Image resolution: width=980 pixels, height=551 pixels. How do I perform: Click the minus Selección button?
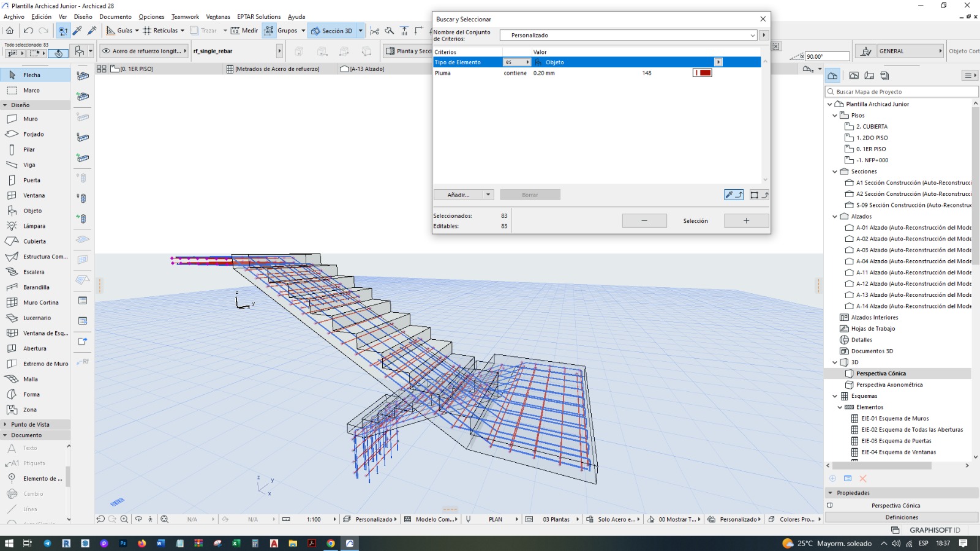pos(644,220)
